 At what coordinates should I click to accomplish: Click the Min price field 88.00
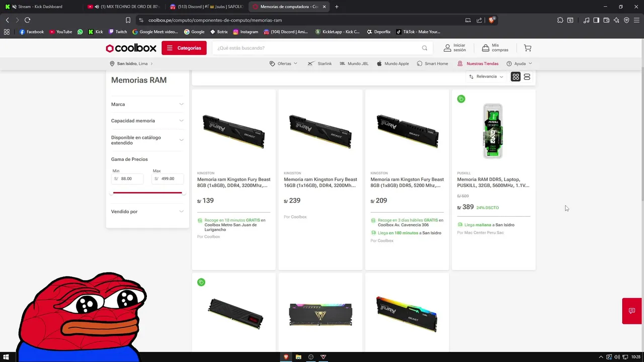[x=127, y=178]
